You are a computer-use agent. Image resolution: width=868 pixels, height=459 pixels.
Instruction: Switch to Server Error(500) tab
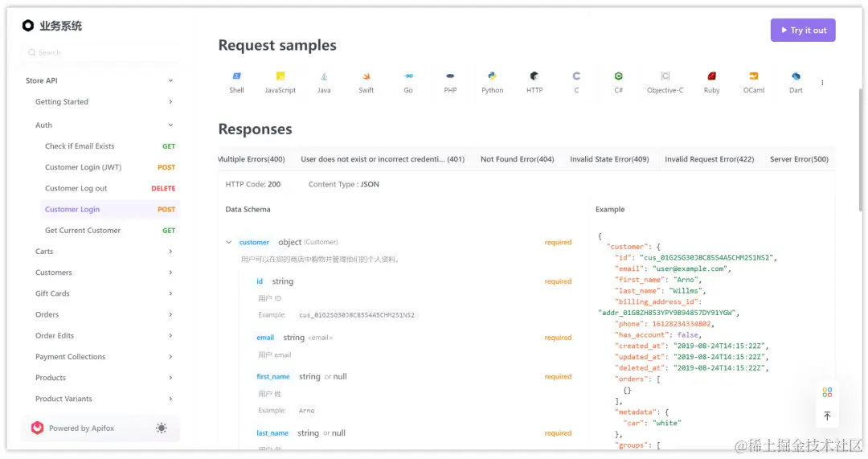pyautogui.click(x=799, y=159)
